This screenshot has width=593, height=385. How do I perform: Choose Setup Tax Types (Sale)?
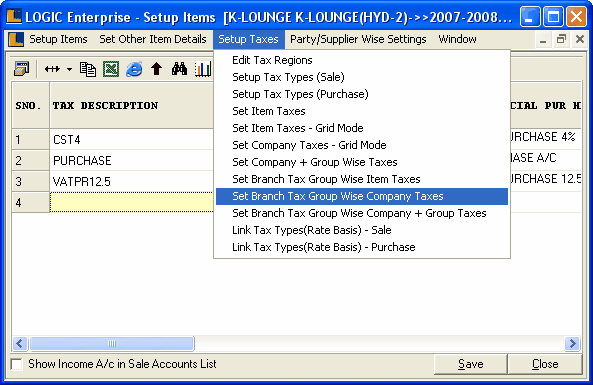362,77
